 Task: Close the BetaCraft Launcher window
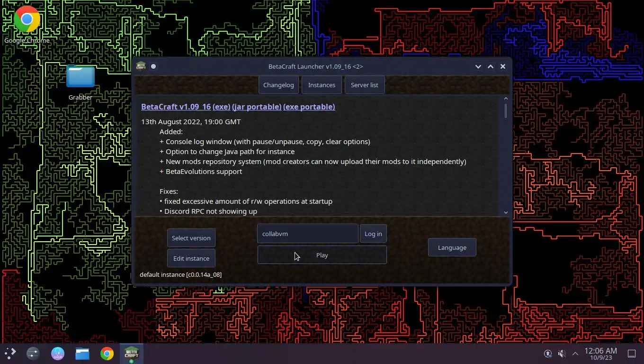click(503, 66)
